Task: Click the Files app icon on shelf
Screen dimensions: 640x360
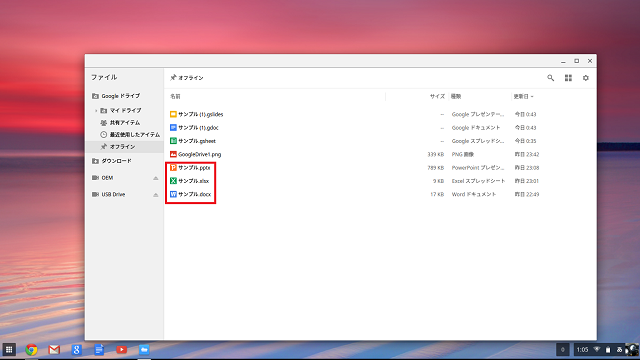Action: point(144,350)
